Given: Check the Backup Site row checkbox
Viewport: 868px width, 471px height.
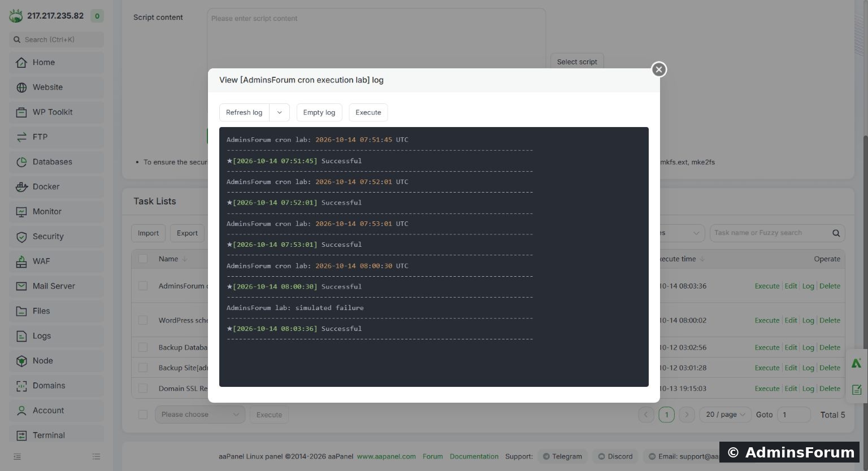Looking at the screenshot, I should pyautogui.click(x=143, y=368).
